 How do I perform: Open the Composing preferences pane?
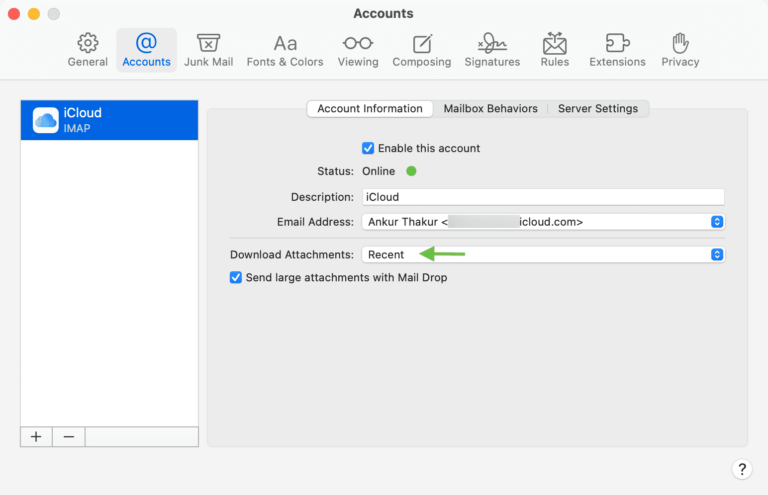[x=422, y=50]
